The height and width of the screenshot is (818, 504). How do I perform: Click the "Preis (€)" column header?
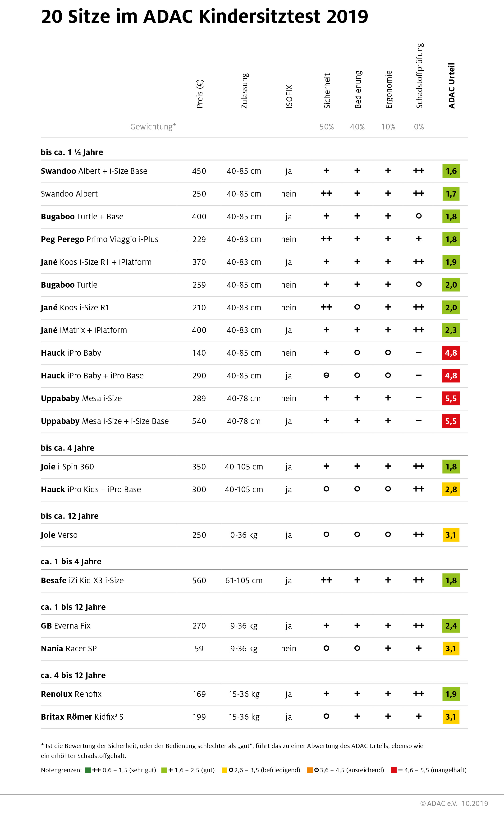point(199,94)
